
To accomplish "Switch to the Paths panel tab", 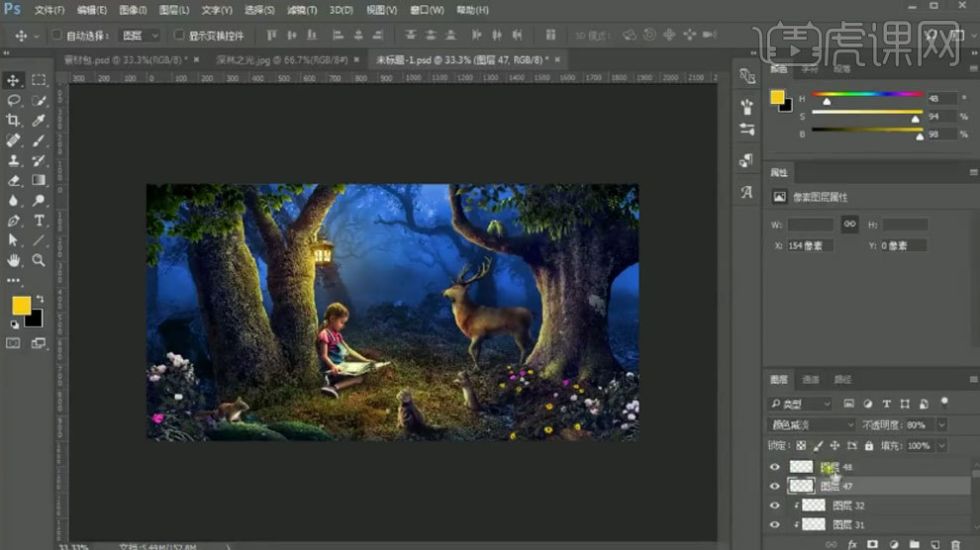I will [842, 380].
